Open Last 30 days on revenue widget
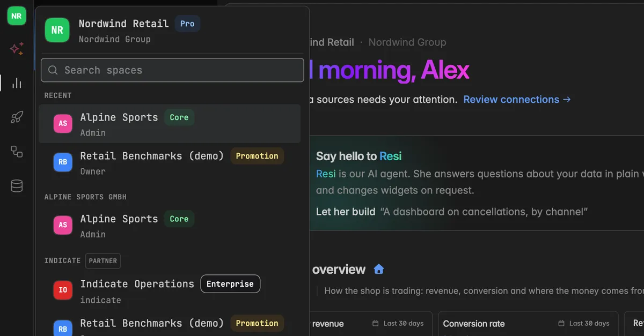This screenshot has width=644, height=336. [398, 323]
